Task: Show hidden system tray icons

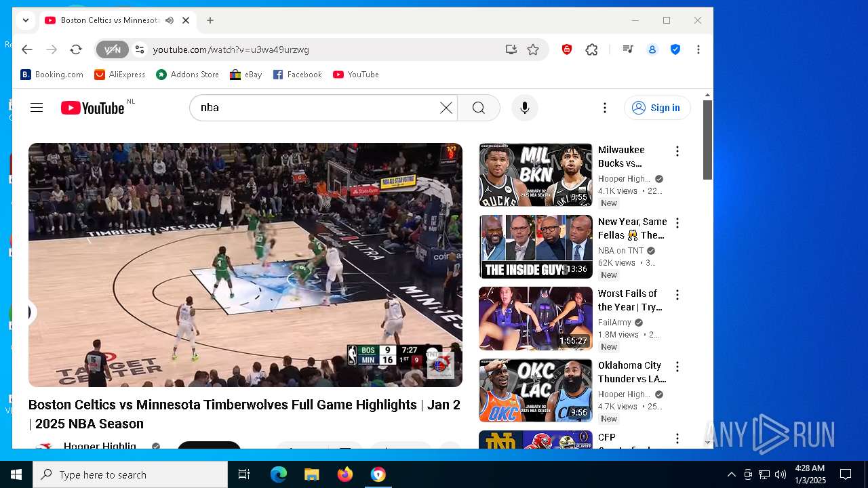Action: click(x=731, y=474)
